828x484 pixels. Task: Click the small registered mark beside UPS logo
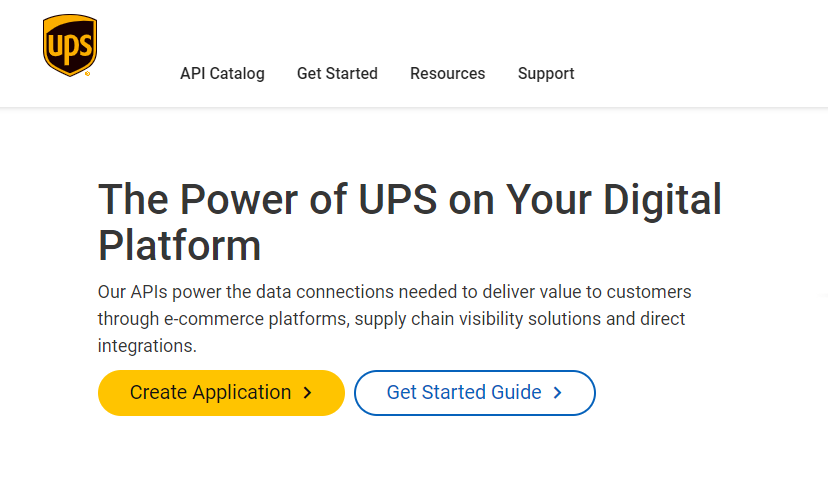pyautogui.click(x=88, y=74)
